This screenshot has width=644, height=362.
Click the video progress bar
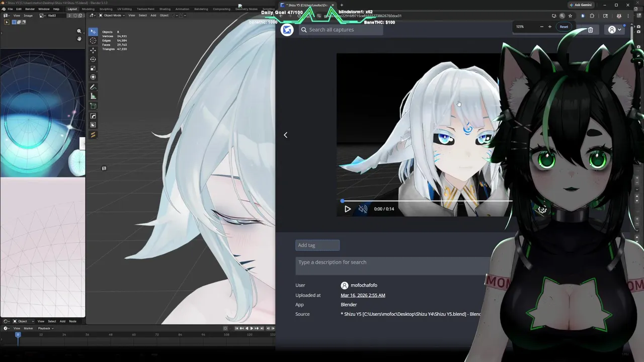pos(427,201)
